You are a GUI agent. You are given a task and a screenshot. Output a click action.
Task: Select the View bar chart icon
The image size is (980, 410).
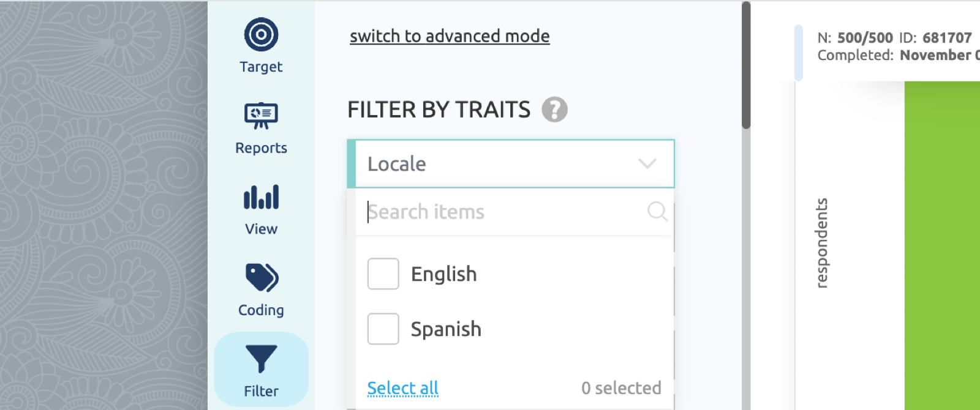point(261,197)
